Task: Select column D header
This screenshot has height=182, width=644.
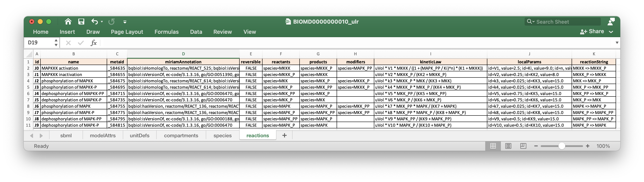Action: click(x=183, y=54)
